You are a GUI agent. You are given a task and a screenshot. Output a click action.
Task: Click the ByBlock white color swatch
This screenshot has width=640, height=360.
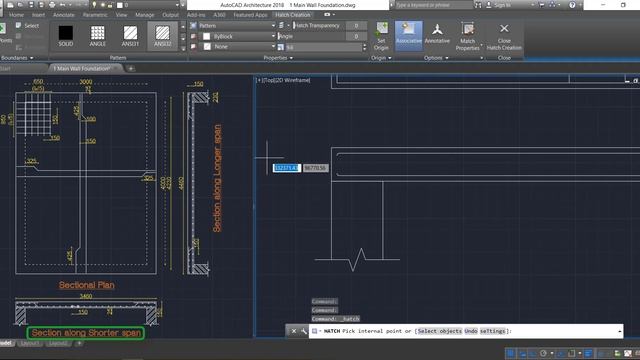pyautogui.click(x=207, y=36)
